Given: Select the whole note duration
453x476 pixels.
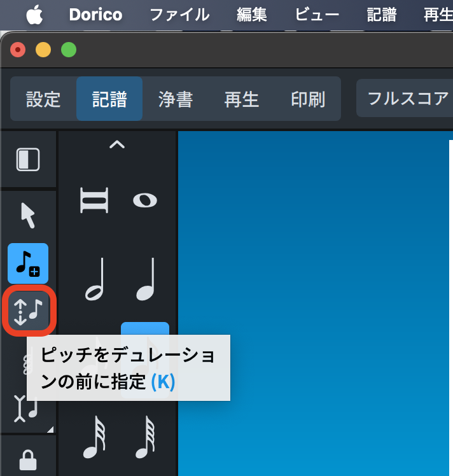Looking at the screenshot, I should (145, 201).
